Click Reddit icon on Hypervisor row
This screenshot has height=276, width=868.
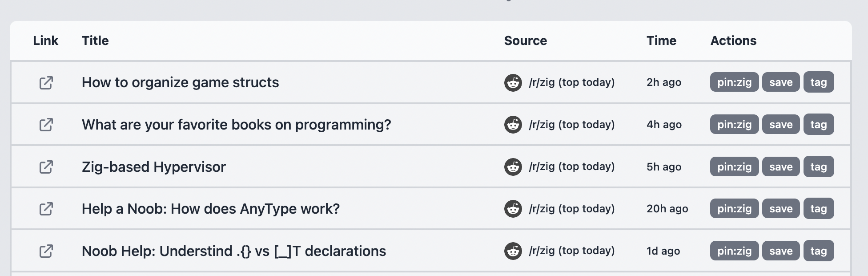[513, 167]
